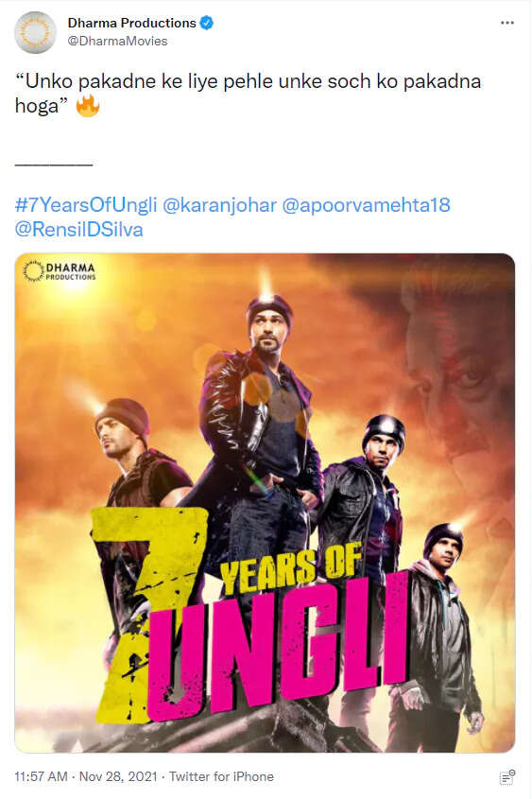Viewport: 532px width, 799px height.
Task: Click the Dharma Productions logo on poster
Action: (60, 271)
